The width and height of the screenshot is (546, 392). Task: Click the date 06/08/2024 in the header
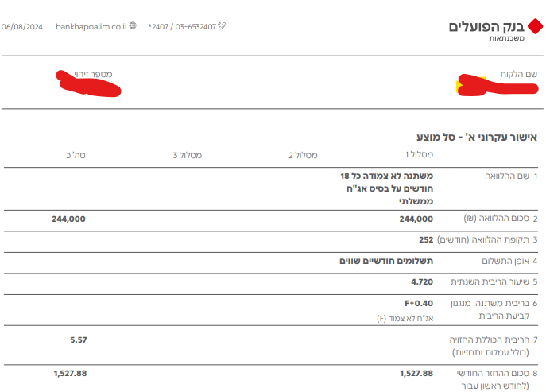(x=21, y=26)
